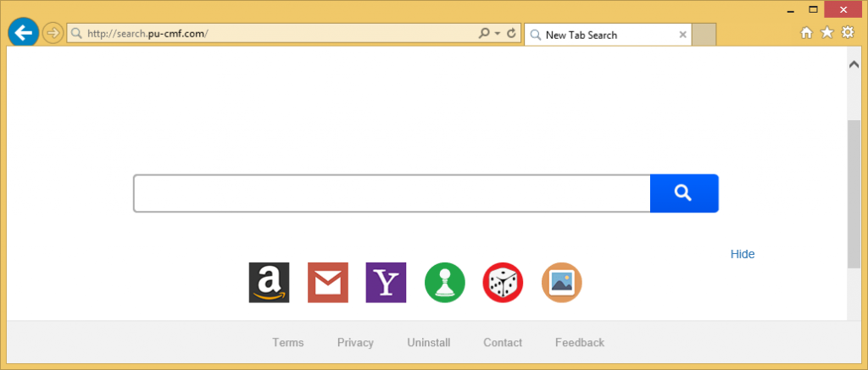Open the orange picture shortcut icon

pos(562,283)
